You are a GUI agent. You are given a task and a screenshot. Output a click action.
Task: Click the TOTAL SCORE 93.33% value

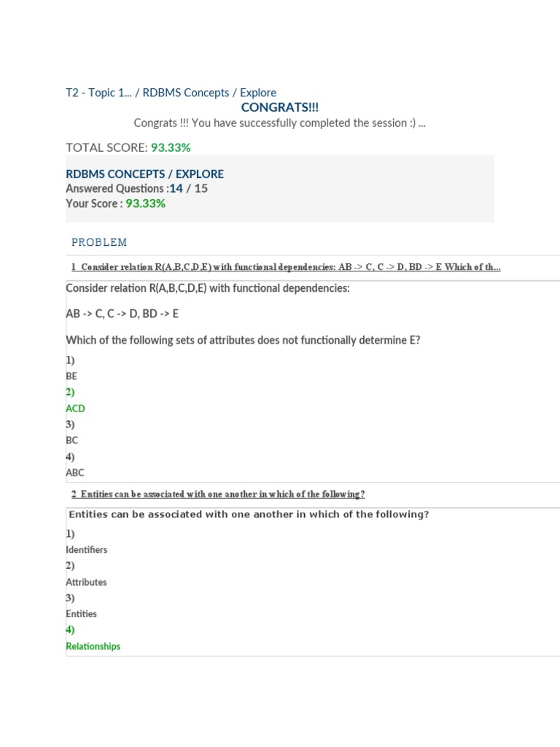coord(171,147)
